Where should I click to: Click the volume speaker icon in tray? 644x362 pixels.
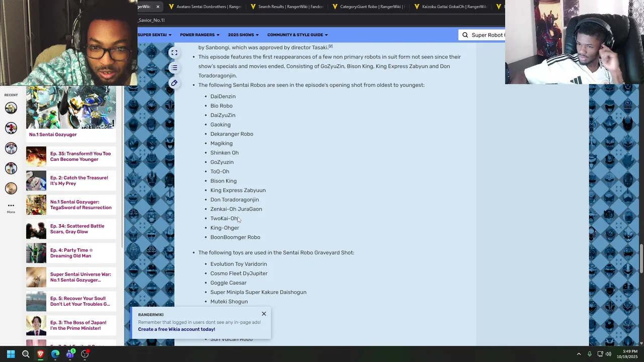point(608,354)
